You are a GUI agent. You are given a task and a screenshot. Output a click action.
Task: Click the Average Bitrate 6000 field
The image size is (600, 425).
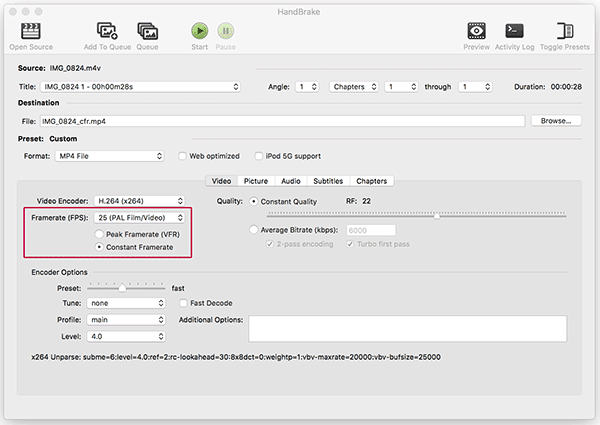click(371, 230)
